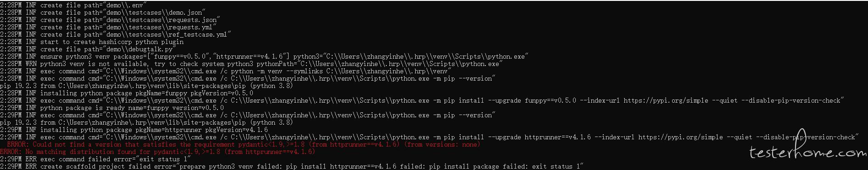Click the debugtalk.py create file line
Viewport: 868px width, 170px height.
pyautogui.click(x=88, y=49)
